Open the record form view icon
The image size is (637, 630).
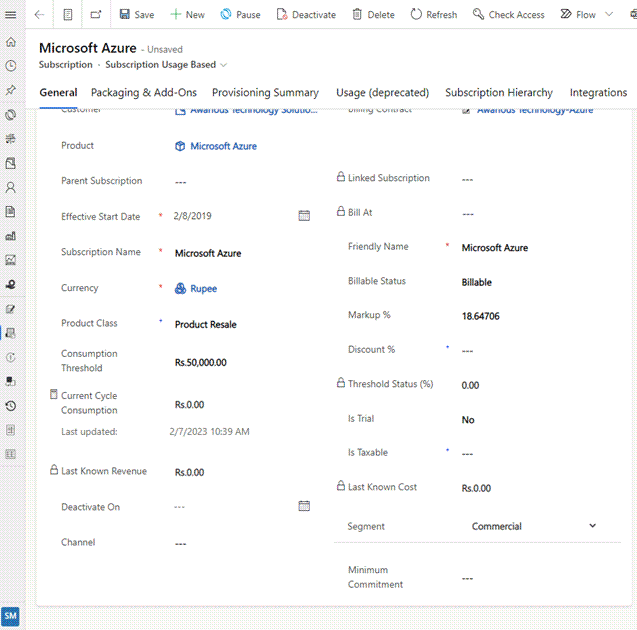[x=68, y=15]
